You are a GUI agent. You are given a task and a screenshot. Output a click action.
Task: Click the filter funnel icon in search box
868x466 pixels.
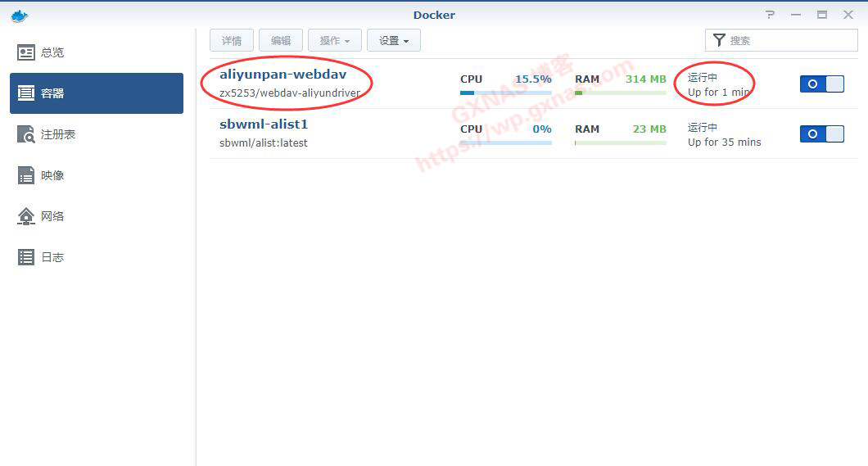click(718, 40)
